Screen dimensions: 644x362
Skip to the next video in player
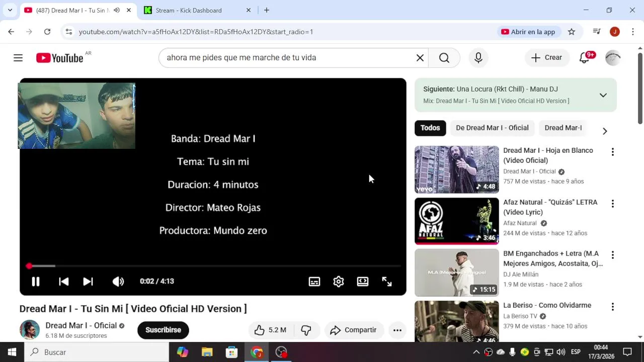coord(88,282)
